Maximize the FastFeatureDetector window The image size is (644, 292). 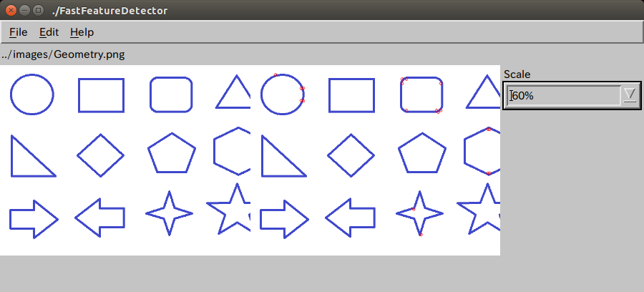[x=38, y=11]
